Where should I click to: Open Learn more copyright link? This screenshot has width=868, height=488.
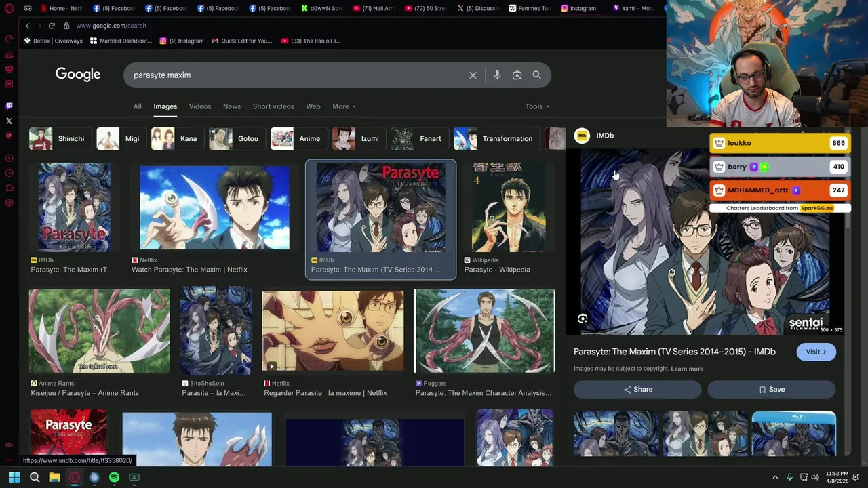(687, 369)
